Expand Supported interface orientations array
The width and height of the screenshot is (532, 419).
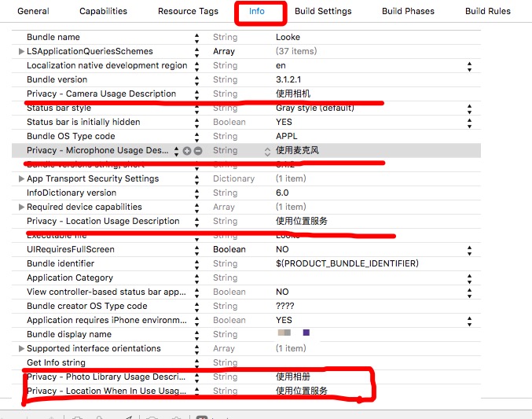pos(21,348)
